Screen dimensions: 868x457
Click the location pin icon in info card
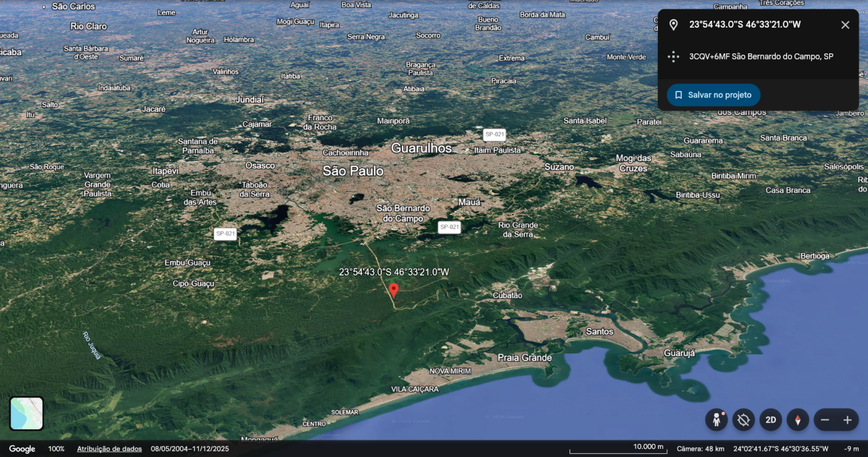tap(674, 25)
